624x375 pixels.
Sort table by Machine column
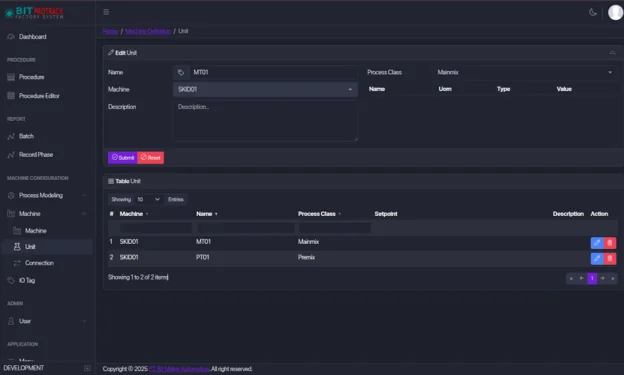pos(134,214)
